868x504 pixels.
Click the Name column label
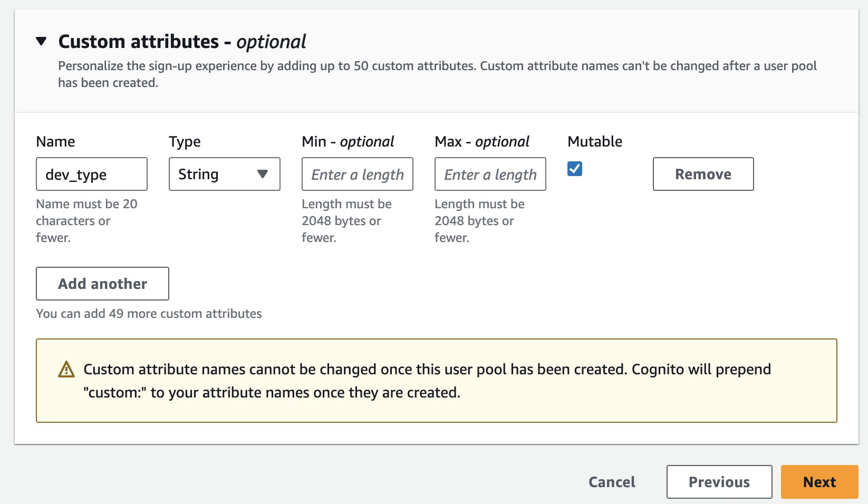[x=55, y=141]
